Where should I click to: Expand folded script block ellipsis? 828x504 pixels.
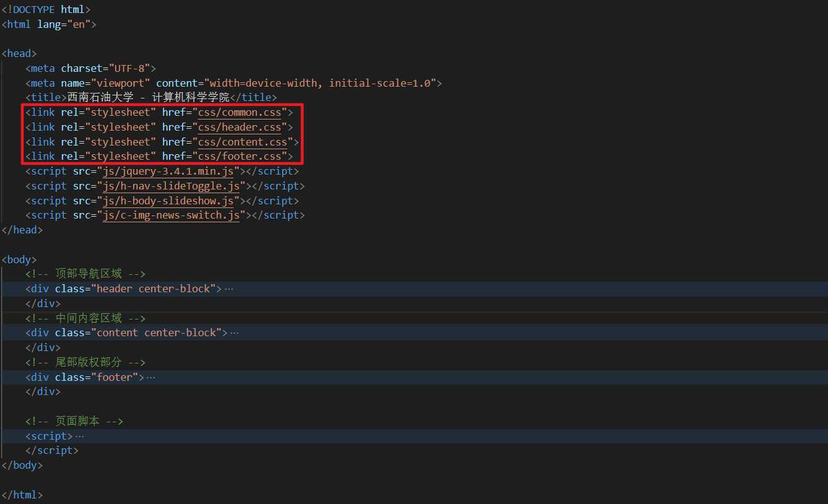79,436
